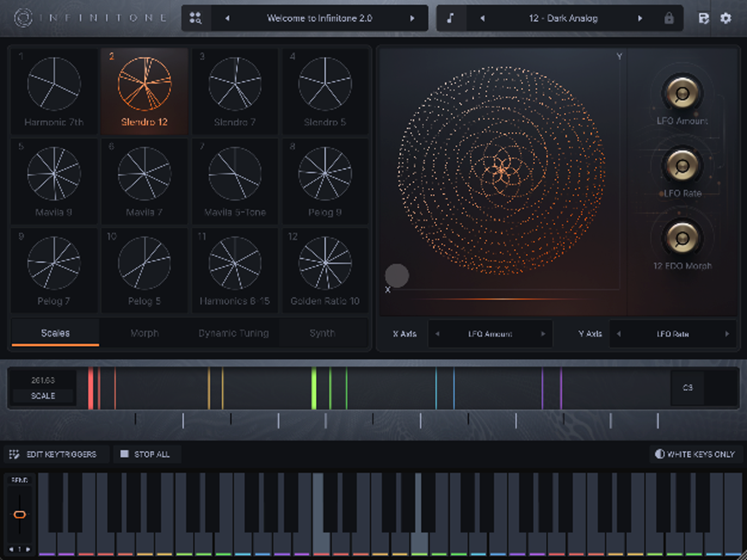Click the music note sound icon
Image resolution: width=747 pixels, height=560 pixels.
(x=450, y=18)
